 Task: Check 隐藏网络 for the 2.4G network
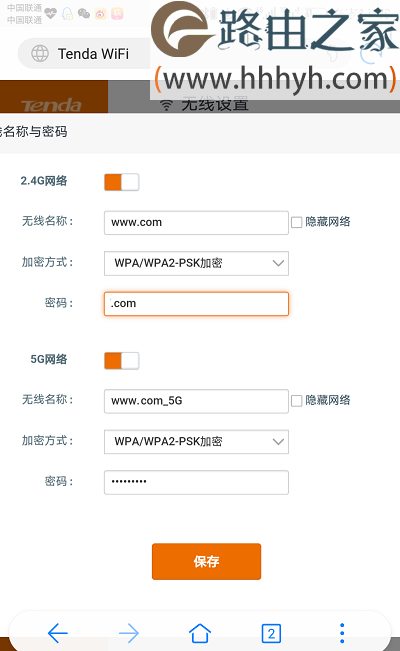[296, 222]
